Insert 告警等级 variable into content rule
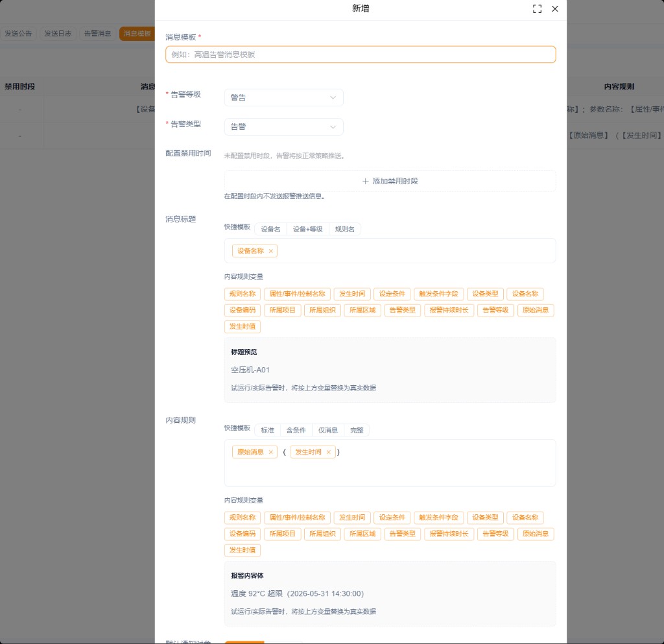The image size is (664, 644). pos(495,534)
